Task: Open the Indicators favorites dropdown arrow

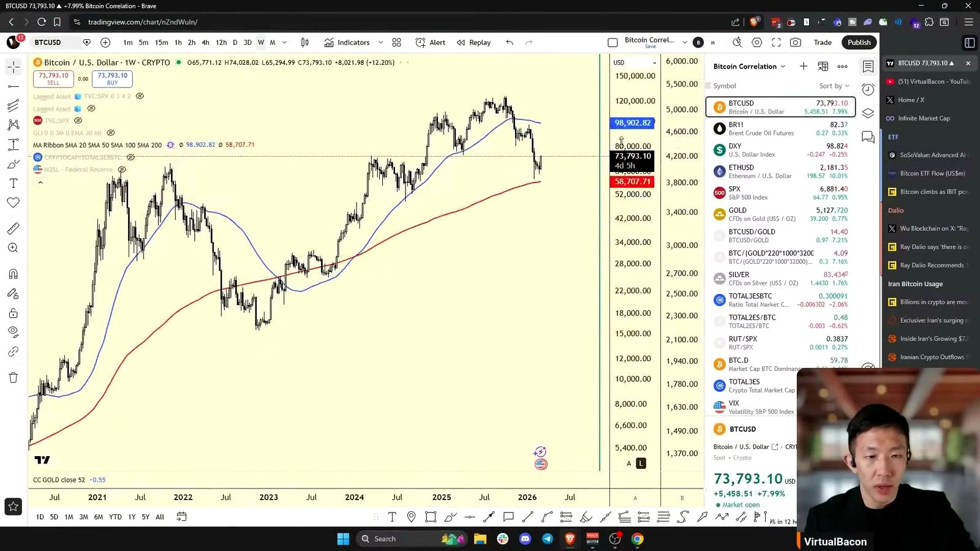Action: [380, 42]
